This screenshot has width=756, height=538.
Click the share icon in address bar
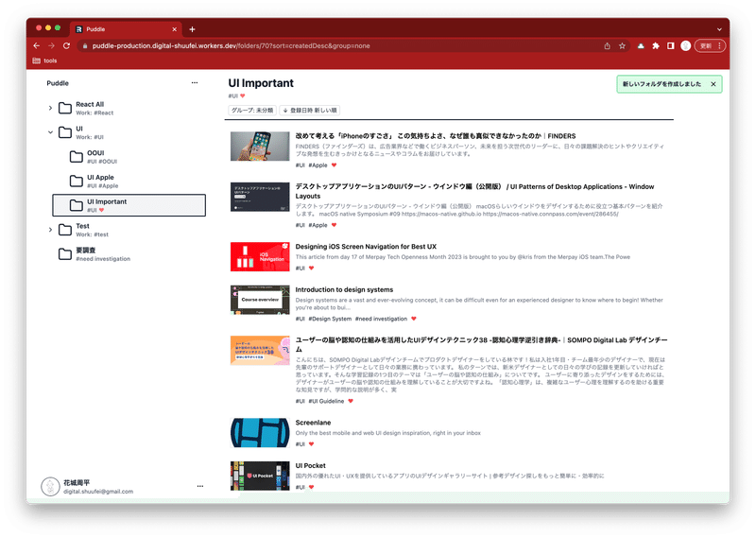coord(607,45)
